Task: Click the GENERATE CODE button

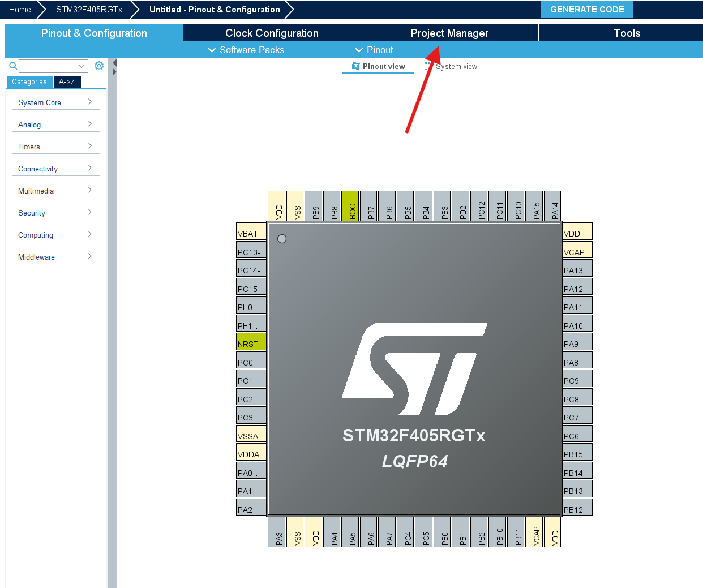Action: point(587,10)
